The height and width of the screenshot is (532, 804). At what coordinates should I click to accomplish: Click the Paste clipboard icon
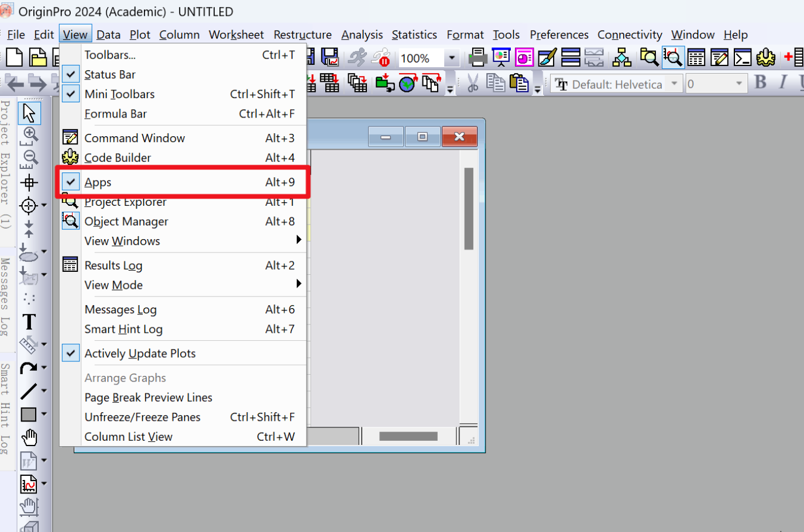pyautogui.click(x=518, y=83)
